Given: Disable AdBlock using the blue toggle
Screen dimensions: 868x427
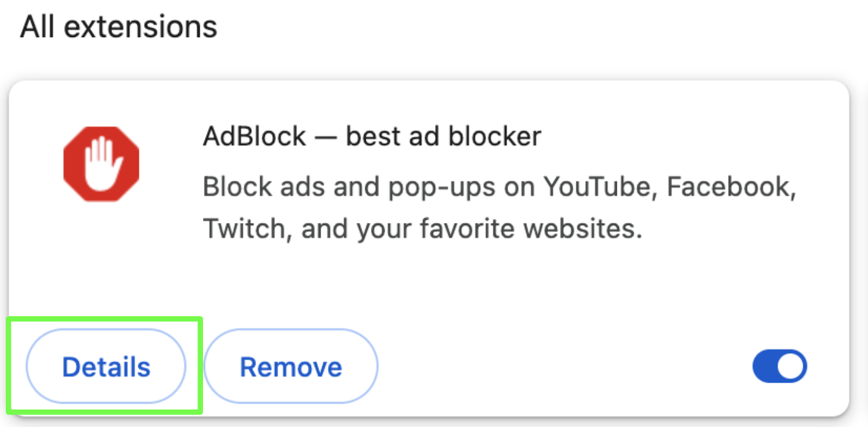Looking at the screenshot, I should (x=780, y=366).
